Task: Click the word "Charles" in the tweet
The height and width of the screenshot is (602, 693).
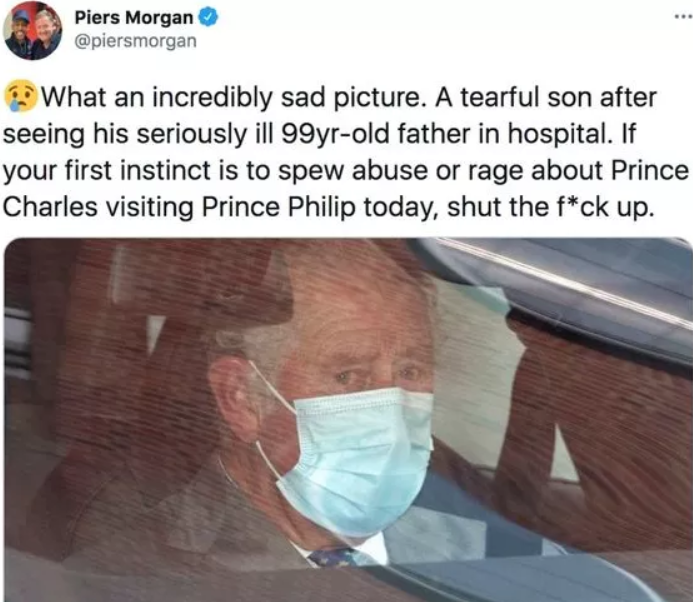Action: (50, 207)
